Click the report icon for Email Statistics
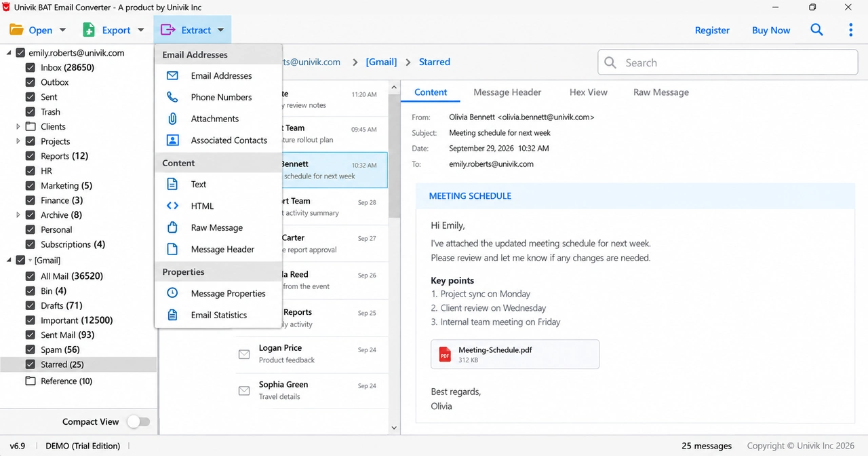This screenshot has height=456, width=868. tap(172, 315)
